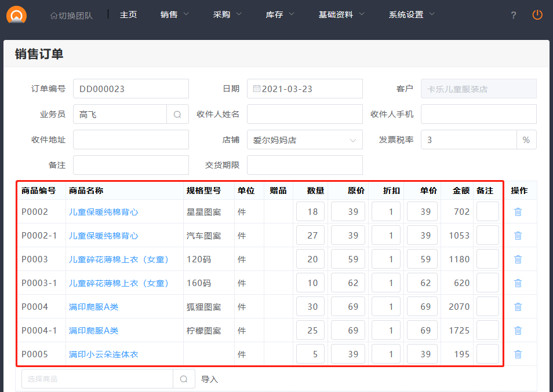Screen dimensions: 553x392
Task: Remove P0005 row via trash icon
Action: [x=518, y=354]
